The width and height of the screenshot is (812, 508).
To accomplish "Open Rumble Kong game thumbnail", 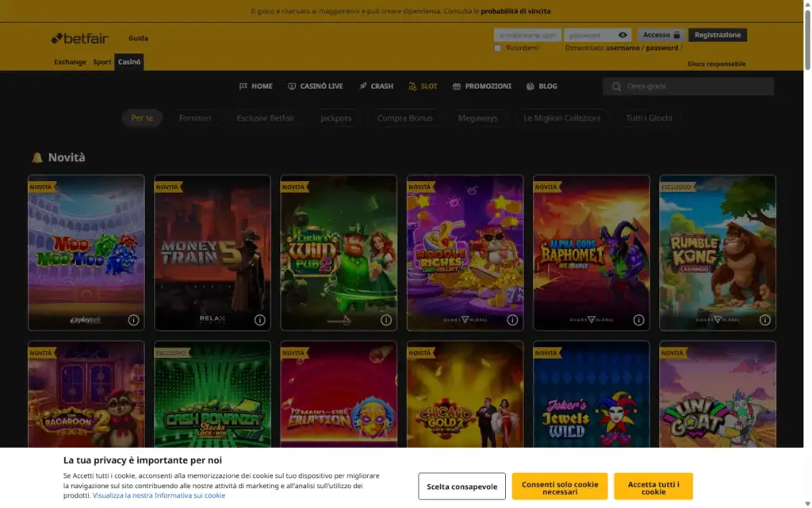I will 718,252.
